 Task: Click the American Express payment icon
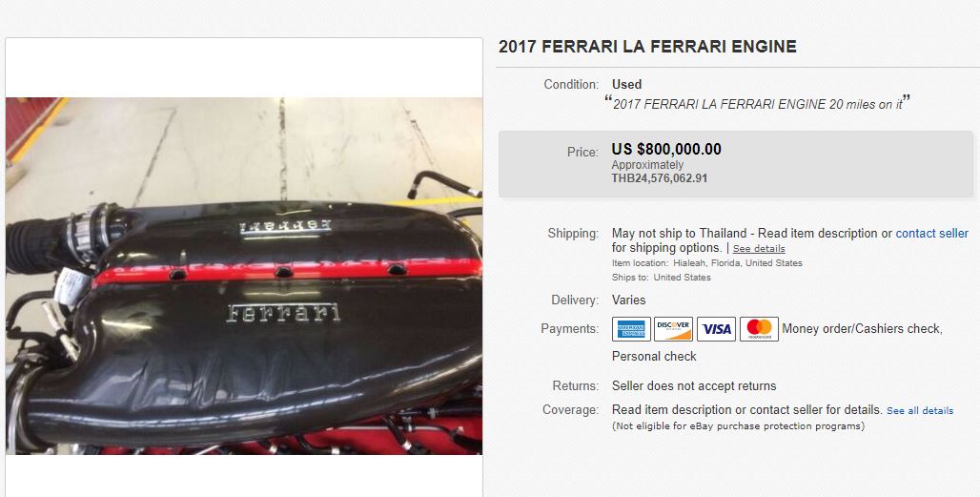(631, 329)
